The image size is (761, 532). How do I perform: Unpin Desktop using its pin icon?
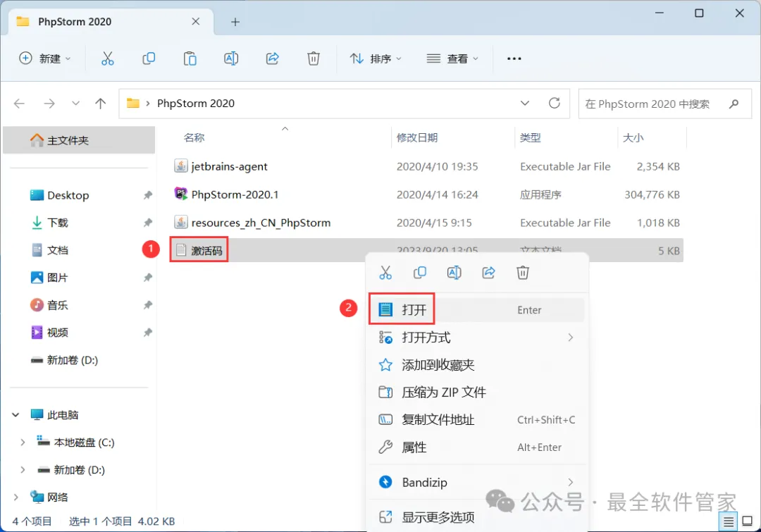[147, 195]
